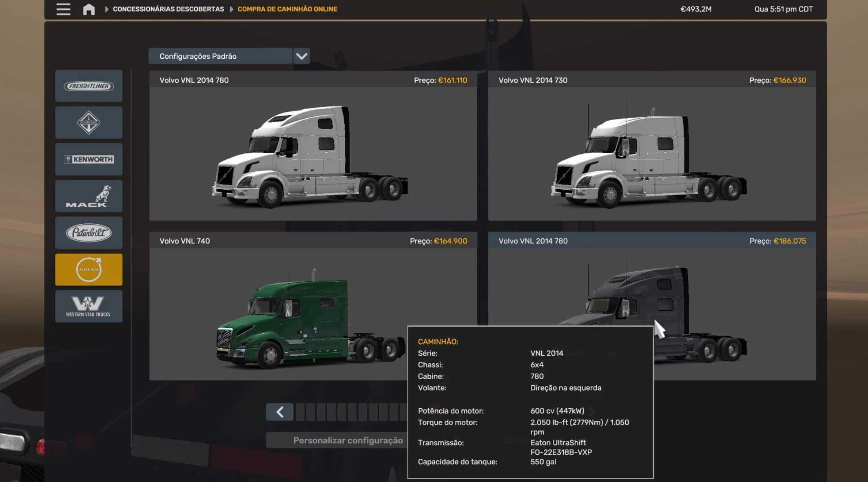Go to the home screen icon
868x482 pixels.
(89, 9)
